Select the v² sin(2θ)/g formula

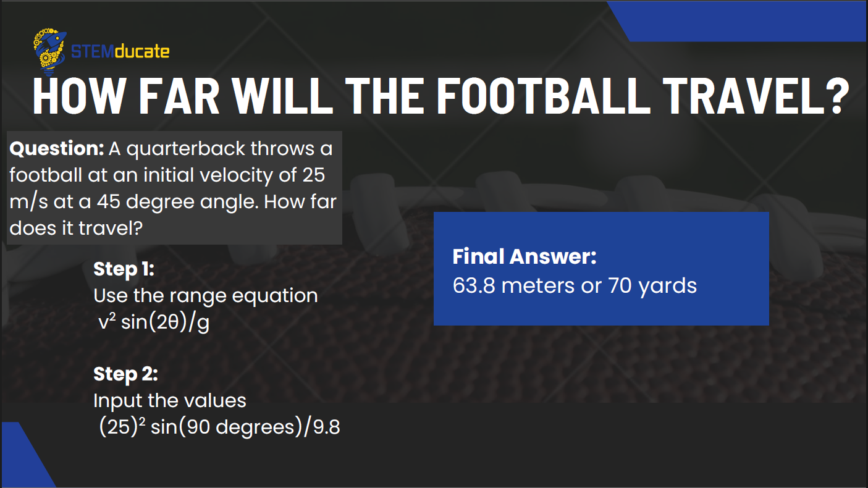[154, 322]
